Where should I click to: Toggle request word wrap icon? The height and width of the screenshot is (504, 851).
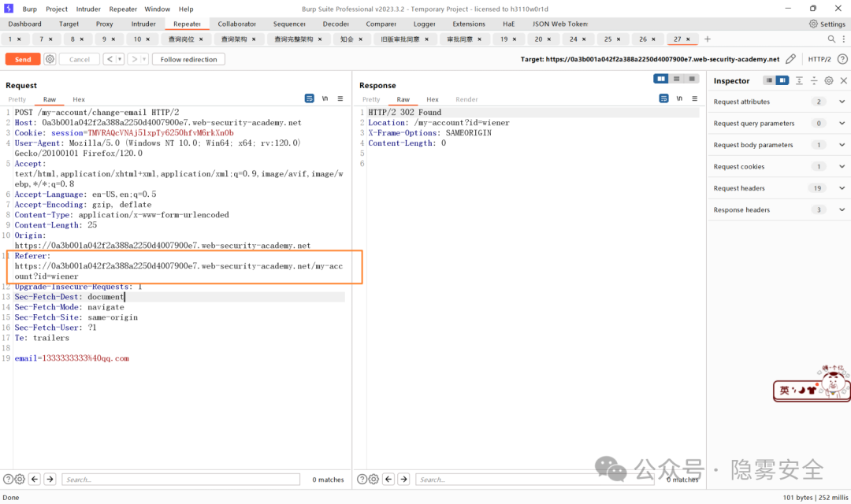pos(310,98)
